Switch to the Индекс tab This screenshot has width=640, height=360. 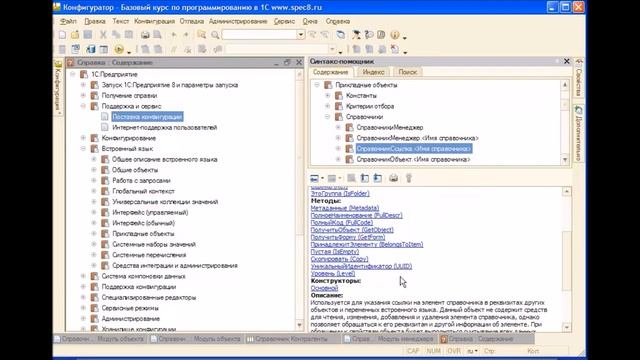coord(373,72)
